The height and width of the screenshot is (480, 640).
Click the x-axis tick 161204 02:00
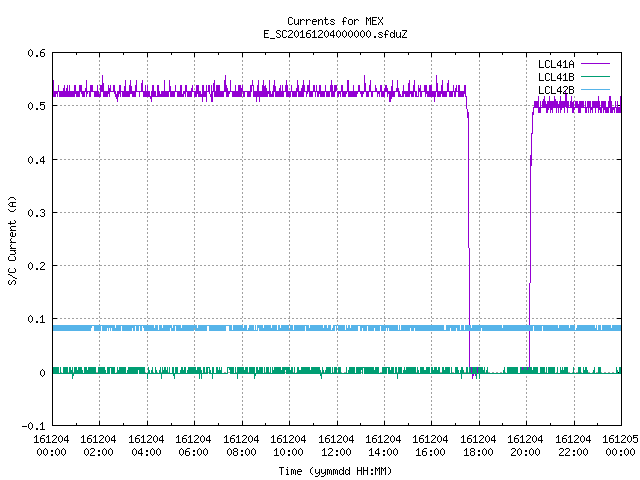(x=98, y=446)
